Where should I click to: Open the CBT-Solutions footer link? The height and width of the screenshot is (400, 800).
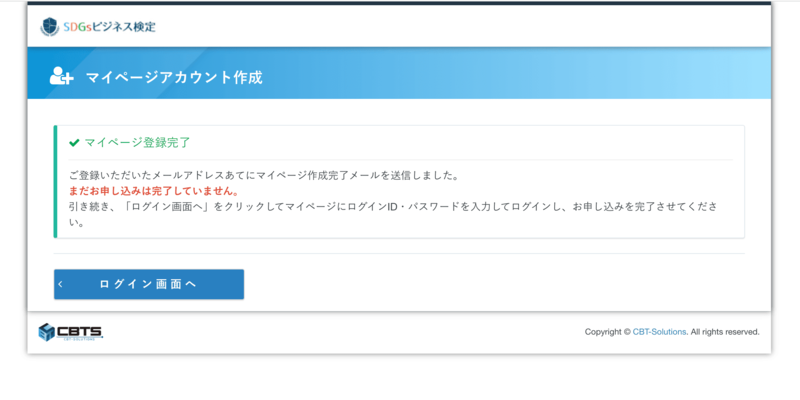659,332
